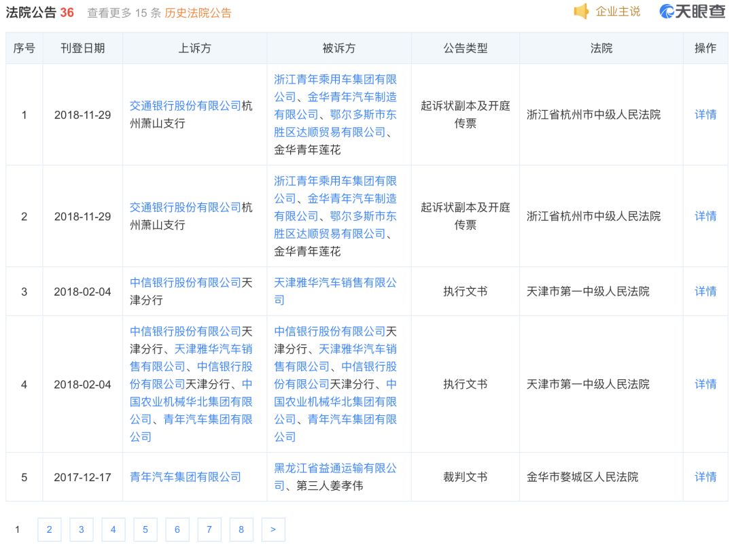This screenshot has height=560, width=734.
Task: Click the 天眼查 logo
Action: point(692,12)
